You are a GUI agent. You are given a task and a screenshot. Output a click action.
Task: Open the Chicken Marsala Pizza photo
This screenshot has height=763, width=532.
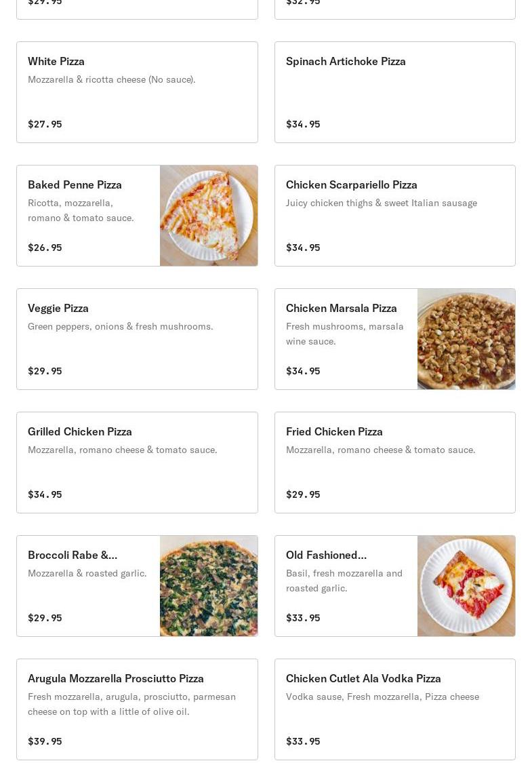(466, 339)
